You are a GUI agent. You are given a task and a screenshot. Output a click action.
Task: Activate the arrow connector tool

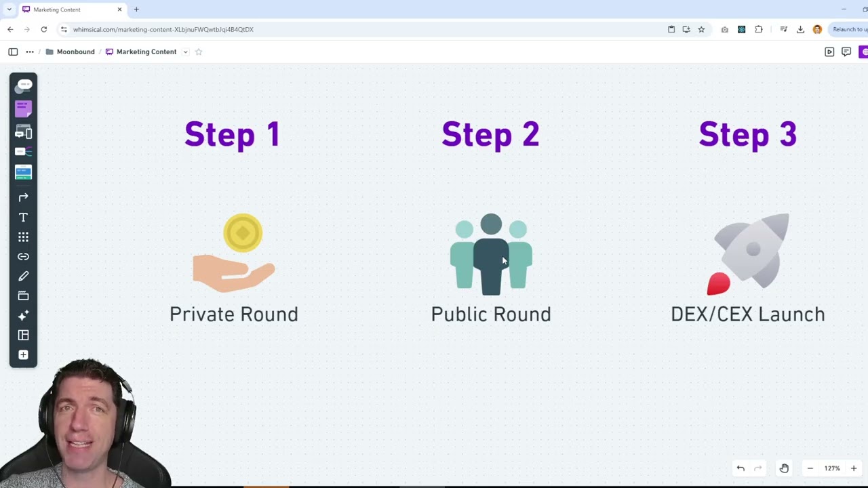[24, 197]
